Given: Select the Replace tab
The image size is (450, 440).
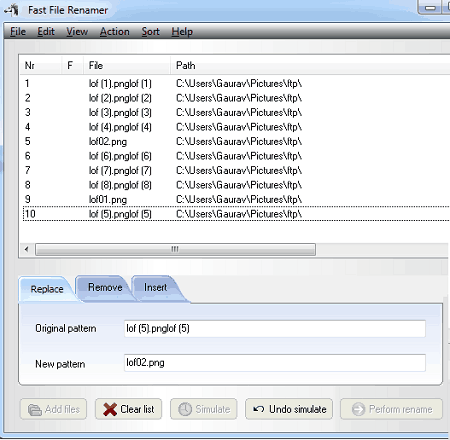Looking at the screenshot, I should [x=47, y=289].
